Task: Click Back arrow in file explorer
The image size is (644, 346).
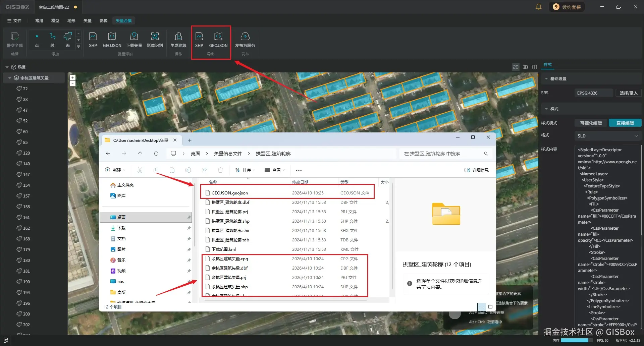Action: 108,154
